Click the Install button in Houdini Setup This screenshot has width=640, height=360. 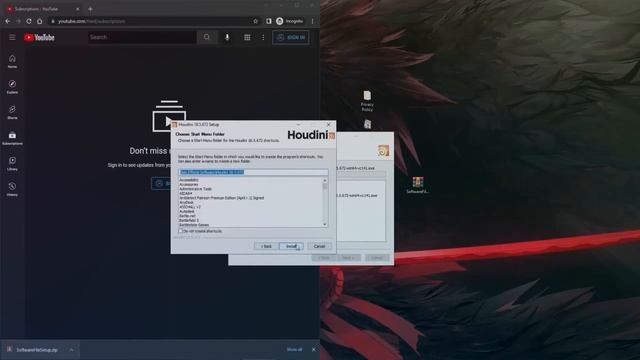tap(291, 246)
